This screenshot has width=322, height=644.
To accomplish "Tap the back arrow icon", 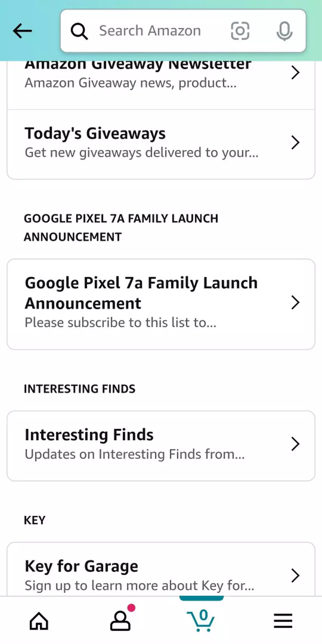I will 22,31.
